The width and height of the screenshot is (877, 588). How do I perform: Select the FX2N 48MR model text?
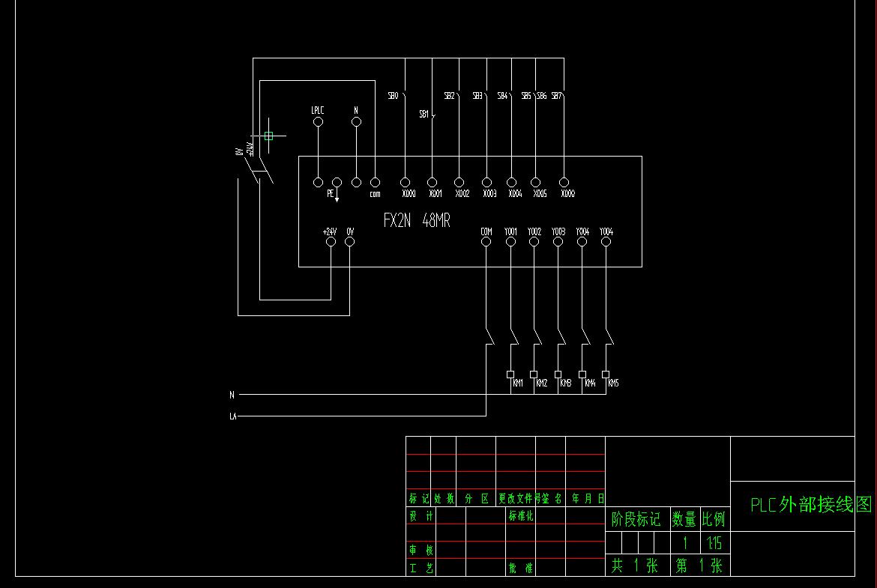417,220
